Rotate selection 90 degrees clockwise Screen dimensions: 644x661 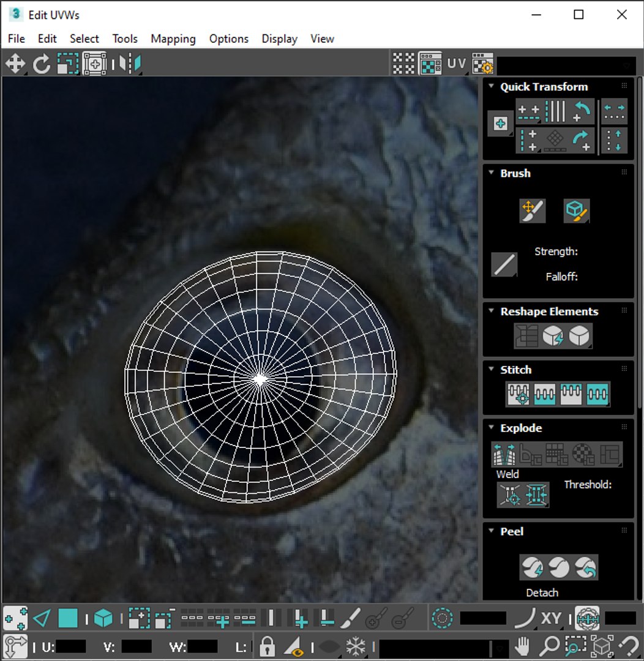[581, 140]
